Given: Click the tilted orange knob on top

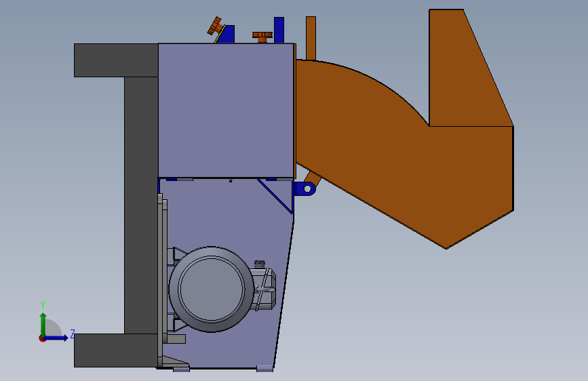Looking at the screenshot, I should 216,26.
